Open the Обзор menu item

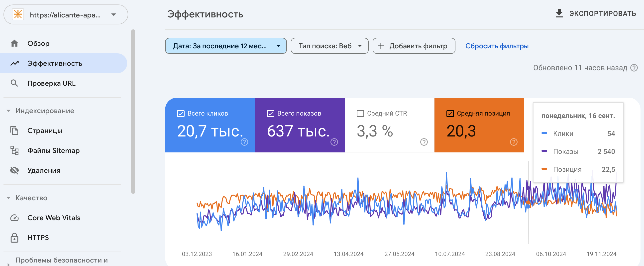click(64, 43)
